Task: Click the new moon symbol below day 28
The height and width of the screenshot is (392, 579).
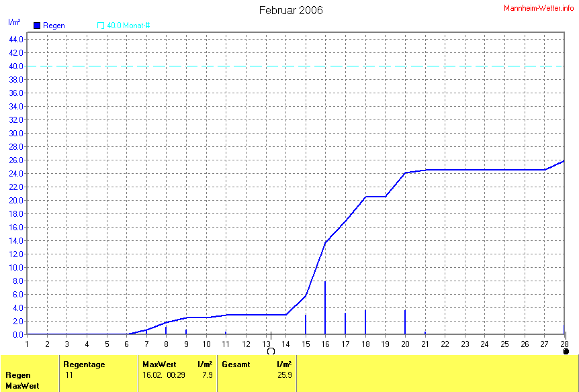Action: [566, 350]
